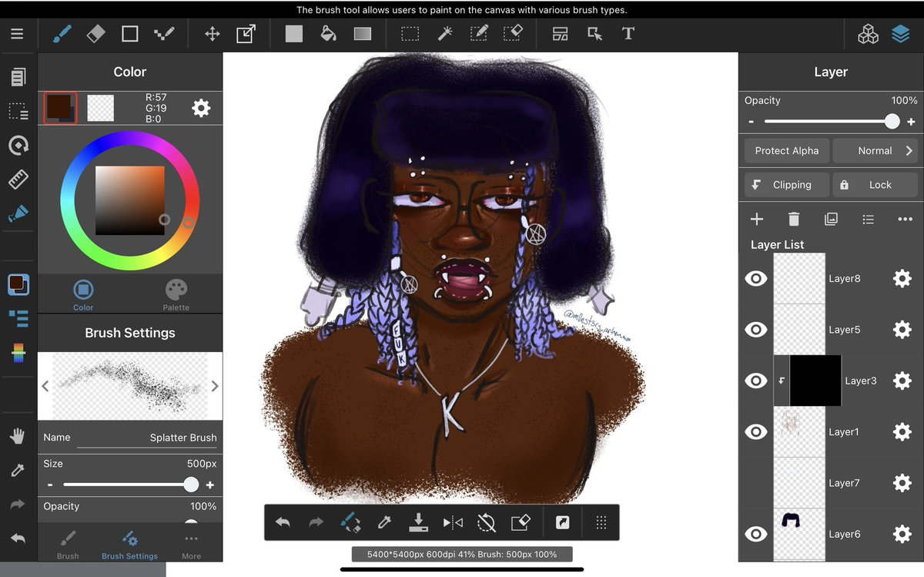Open Layer3 settings gear
The width and height of the screenshot is (924, 577).
[902, 381]
